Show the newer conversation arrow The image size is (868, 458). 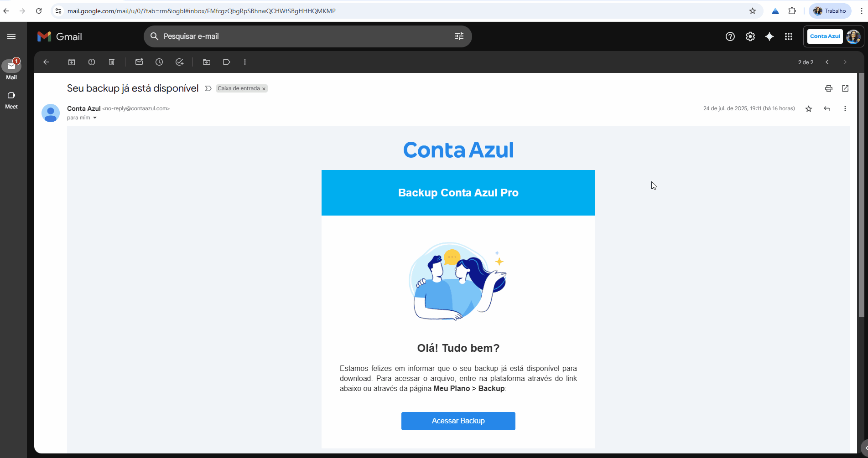pos(827,62)
